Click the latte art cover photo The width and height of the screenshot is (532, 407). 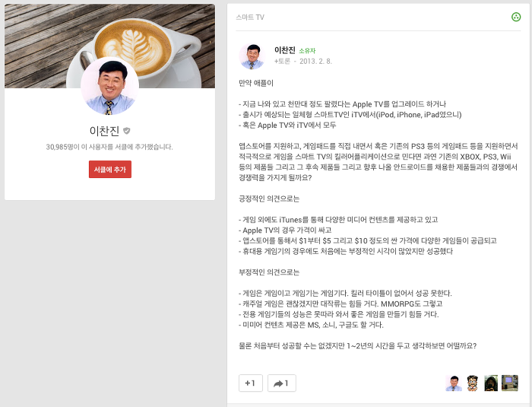pyautogui.click(x=109, y=46)
